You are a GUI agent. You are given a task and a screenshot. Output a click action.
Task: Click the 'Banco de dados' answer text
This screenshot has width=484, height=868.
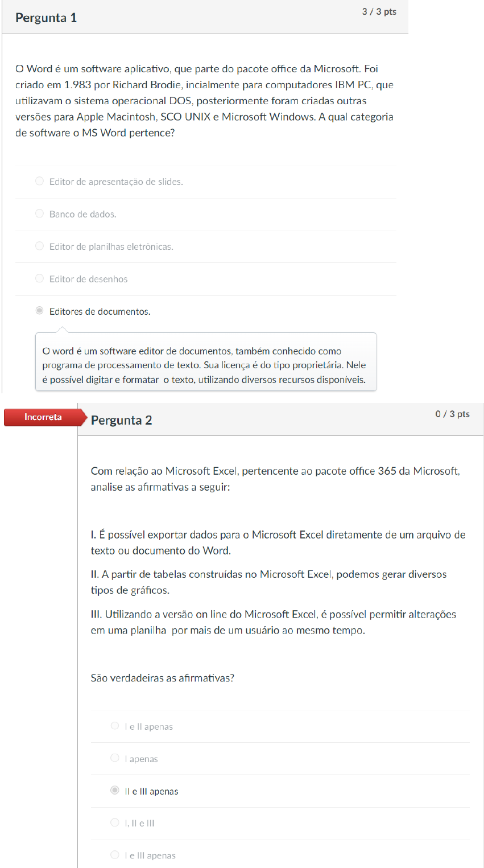tap(83, 214)
